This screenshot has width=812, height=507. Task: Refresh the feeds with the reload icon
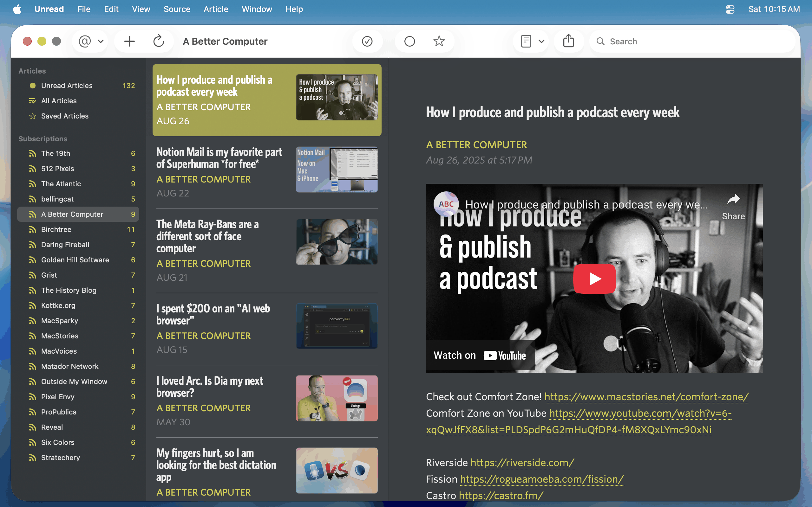coord(158,41)
